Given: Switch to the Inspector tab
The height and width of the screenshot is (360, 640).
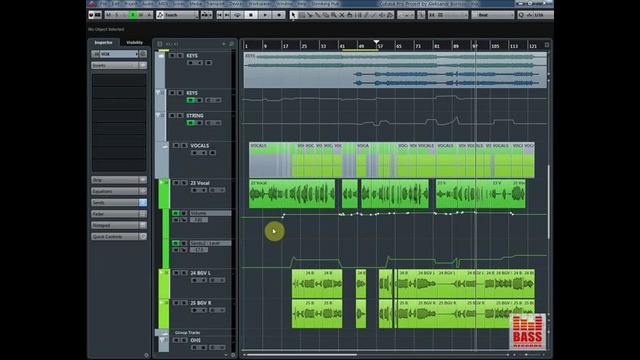Looking at the screenshot, I should 103,42.
